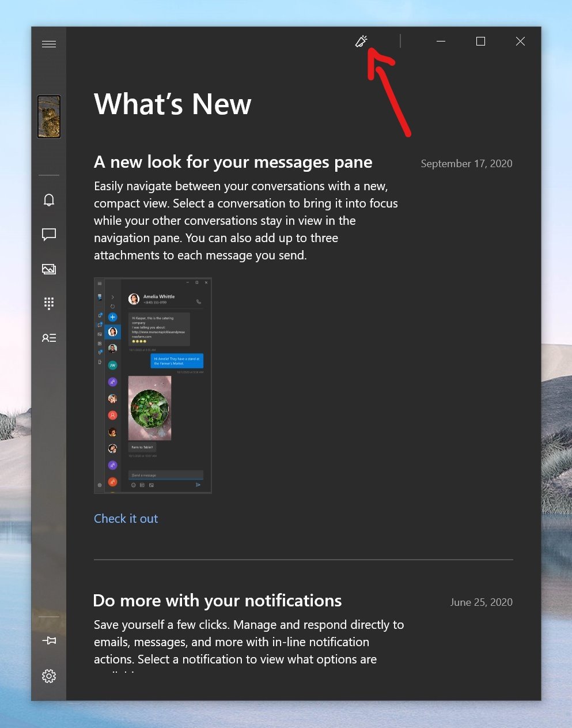Click "Do more with your notifications" heading
The width and height of the screenshot is (572, 728).
217,601
